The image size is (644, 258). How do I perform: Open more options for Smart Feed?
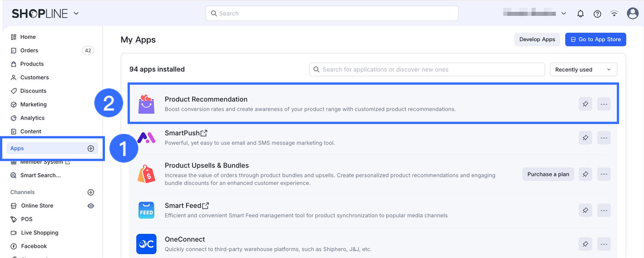click(604, 210)
